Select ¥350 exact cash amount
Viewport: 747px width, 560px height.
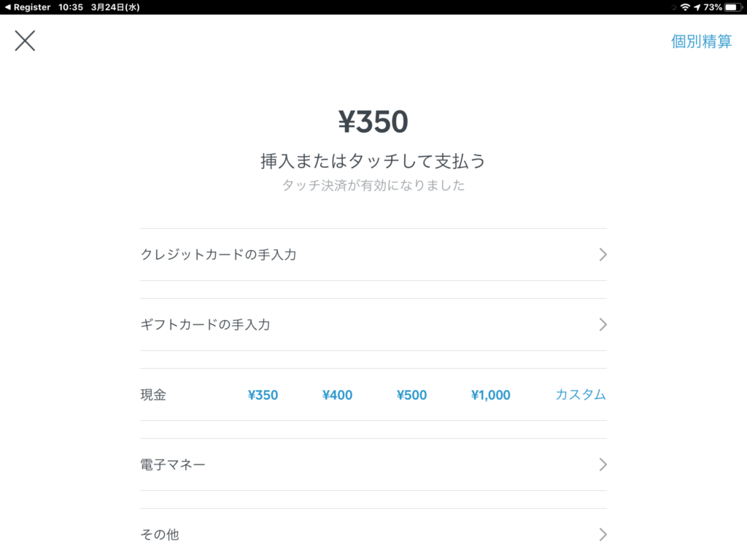pos(263,395)
